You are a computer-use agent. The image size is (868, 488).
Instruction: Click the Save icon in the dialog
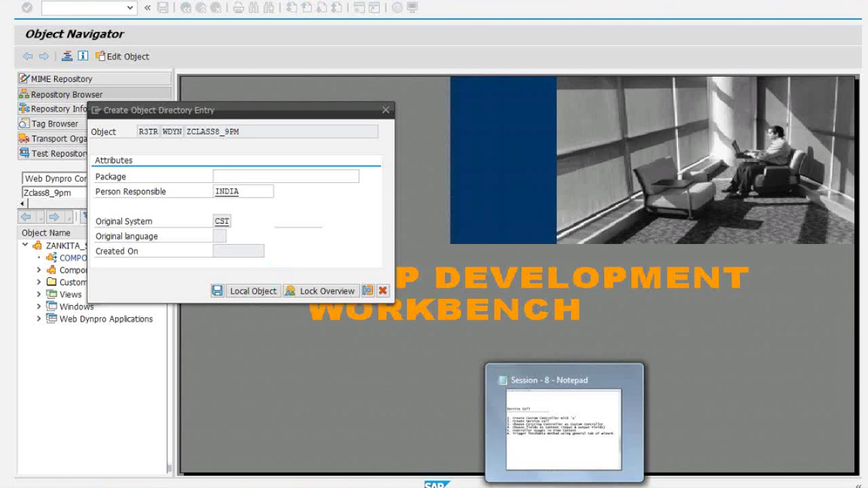click(217, 291)
